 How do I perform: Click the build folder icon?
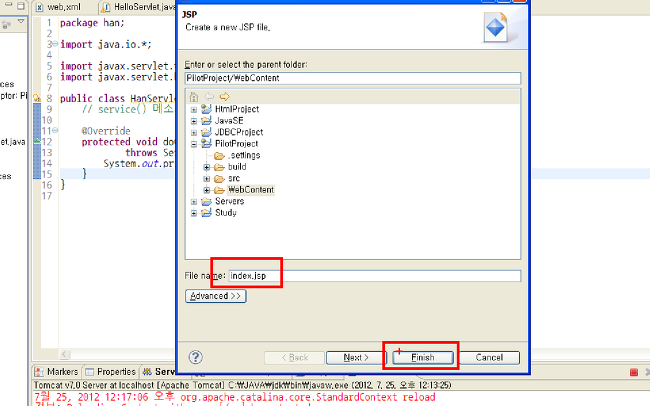pos(219,167)
